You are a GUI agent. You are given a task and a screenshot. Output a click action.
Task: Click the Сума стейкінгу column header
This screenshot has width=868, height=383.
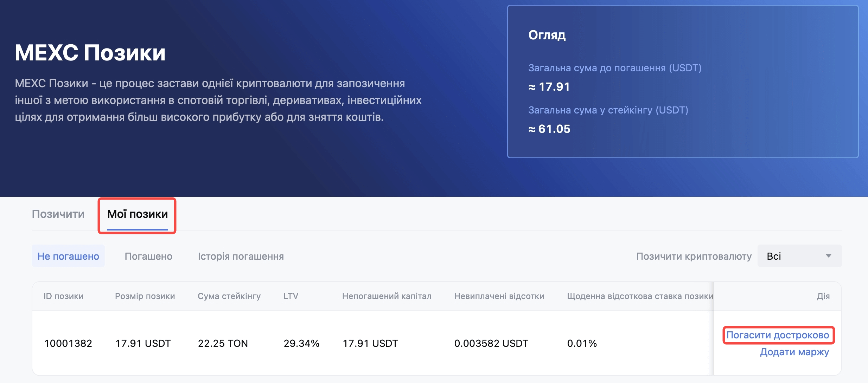coord(229,296)
